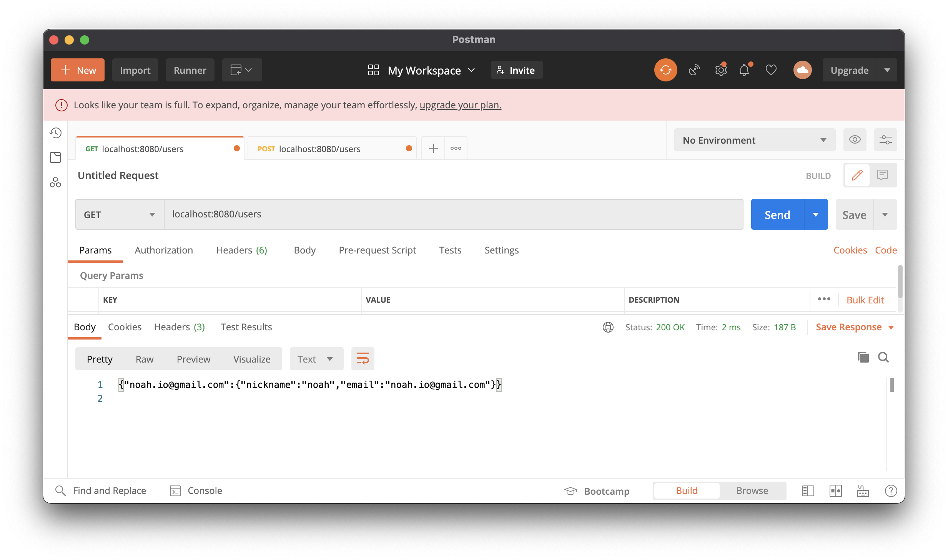Expand the Save button dropdown arrow

(885, 214)
